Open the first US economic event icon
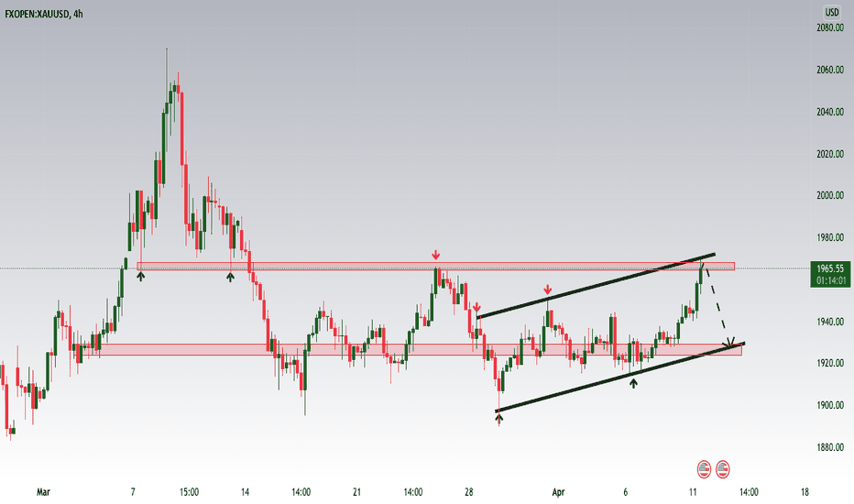Image resolution: width=854 pixels, height=504 pixels. coord(705,468)
